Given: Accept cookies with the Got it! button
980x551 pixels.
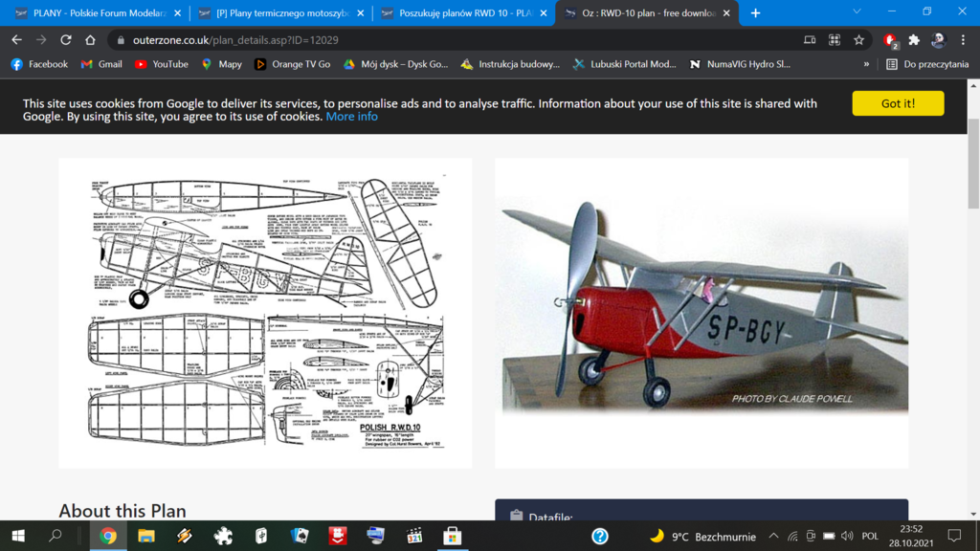Looking at the screenshot, I should click(897, 103).
